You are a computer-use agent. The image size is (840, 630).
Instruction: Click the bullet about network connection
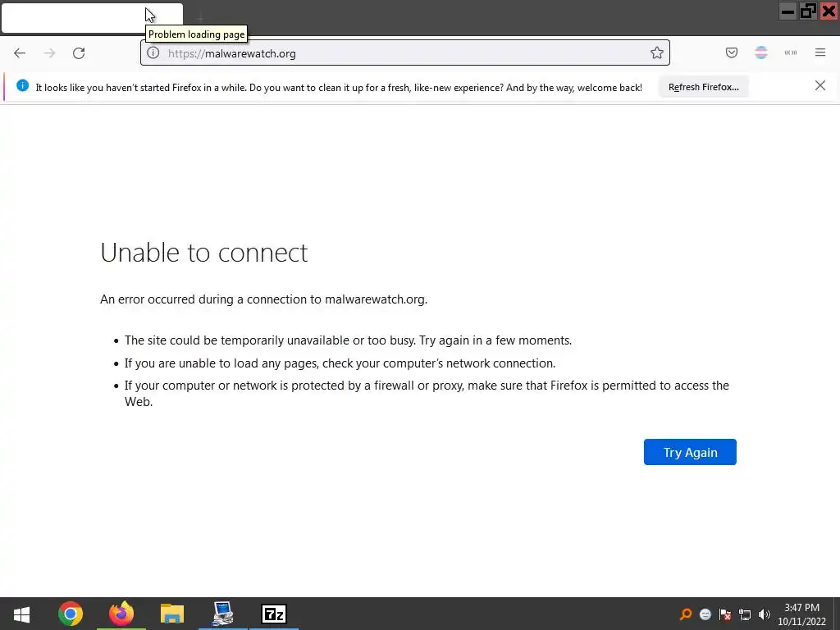click(340, 363)
